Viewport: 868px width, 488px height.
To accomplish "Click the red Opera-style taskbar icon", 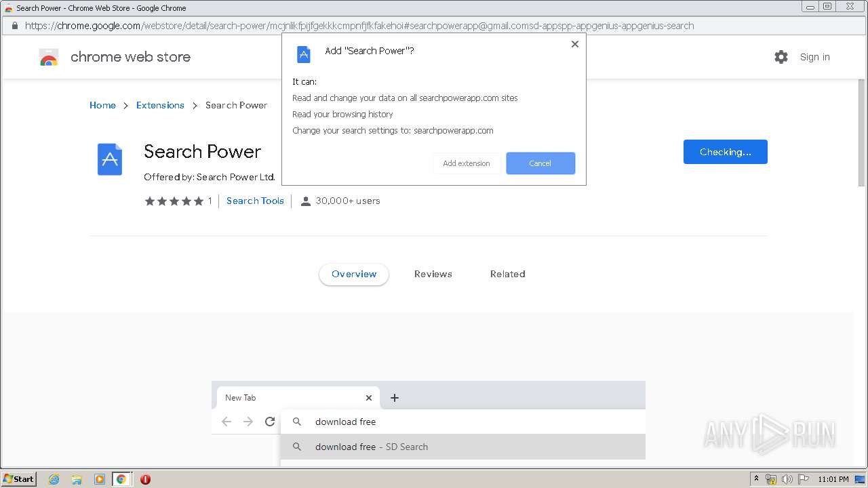I will point(145,479).
